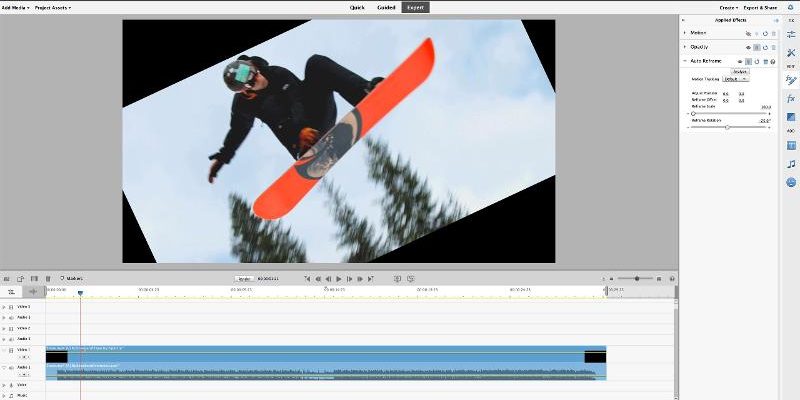Toggle the Opacity effect eye icon
Screen dimensions: 800x400
pyautogui.click(x=747, y=47)
